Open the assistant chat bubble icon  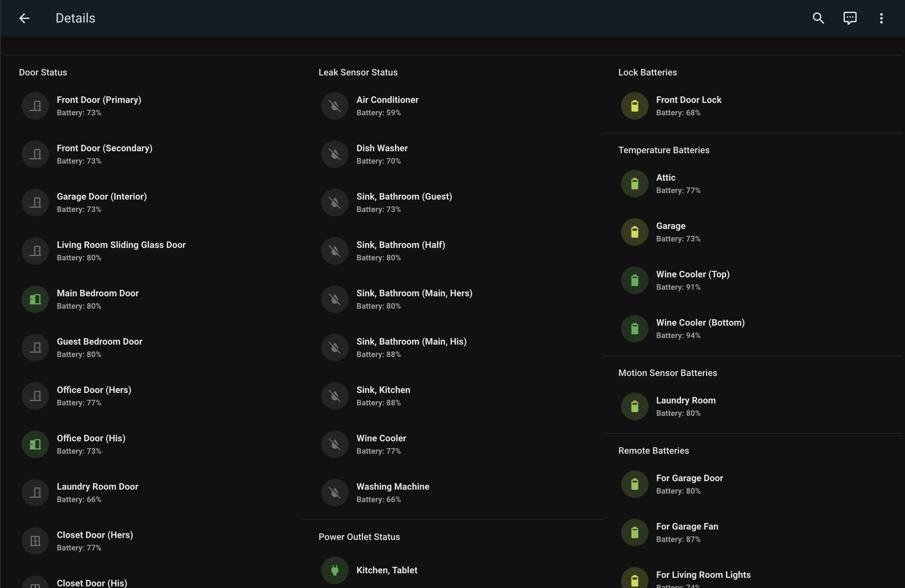[x=850, y=18]
